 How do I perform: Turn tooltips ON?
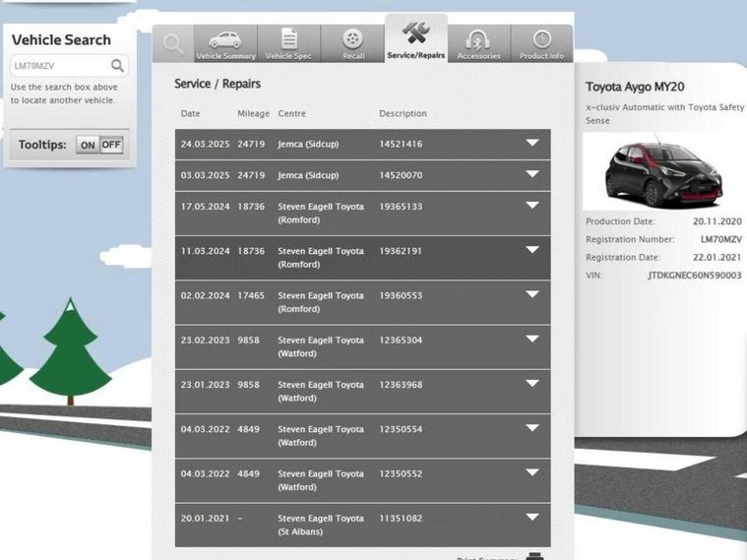point(88,145)
